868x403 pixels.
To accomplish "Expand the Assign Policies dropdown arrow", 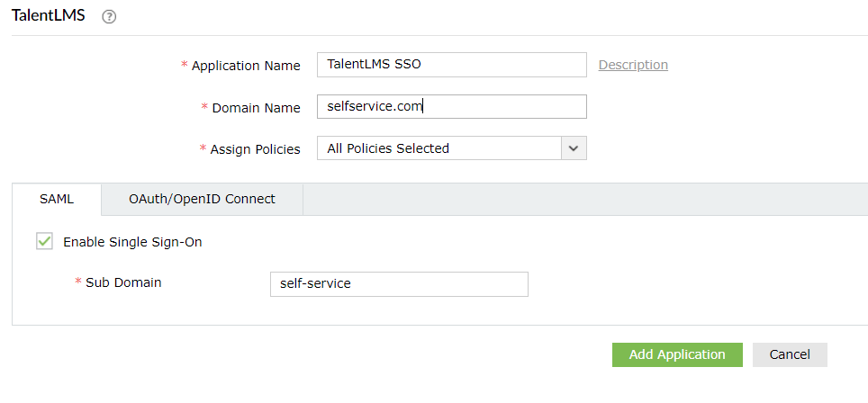I will (x=574, y=148).
